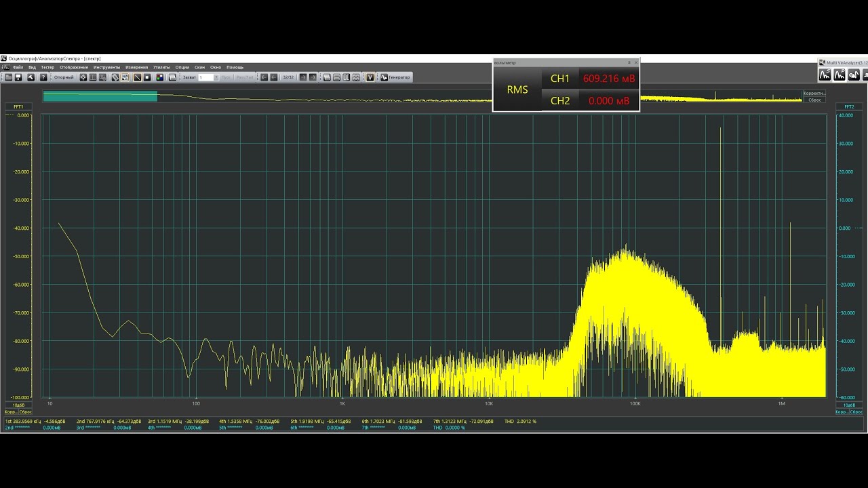
Task: Click the THD 2.0912 % value
Action: tap(521, 422)
